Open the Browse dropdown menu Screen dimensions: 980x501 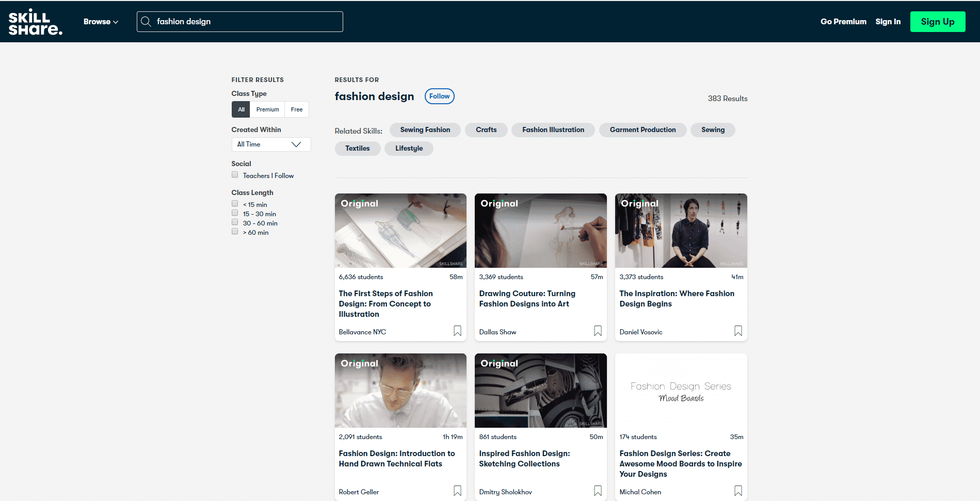pos(101,22)
